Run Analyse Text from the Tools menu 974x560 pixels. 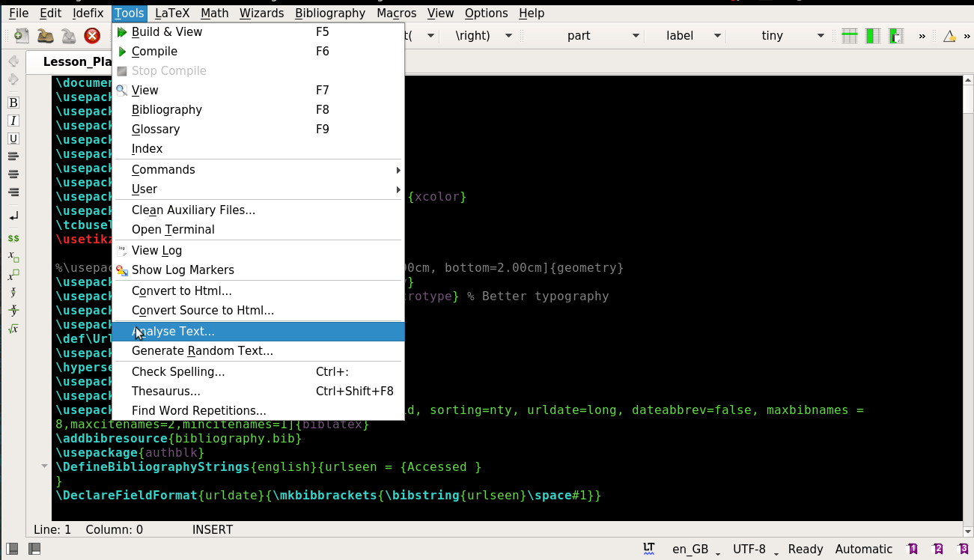point(173,331)
